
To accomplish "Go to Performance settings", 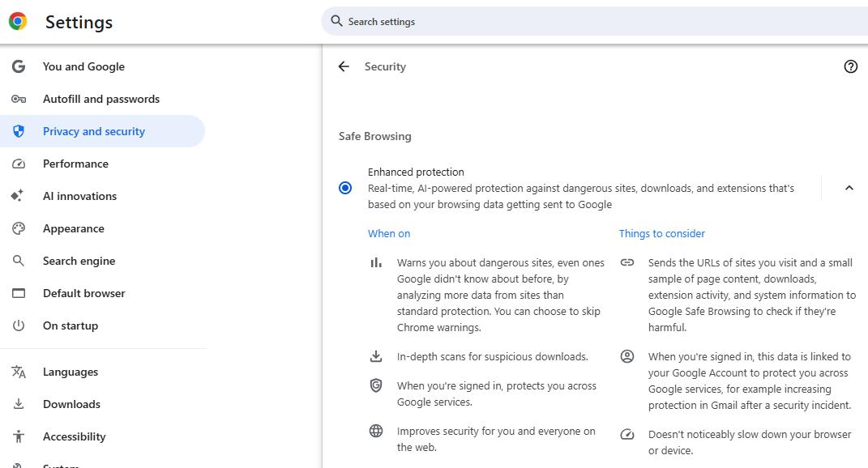I will coord(102,164).
